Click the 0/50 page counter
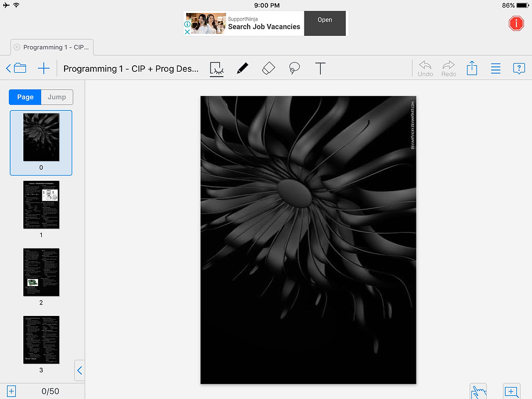This screenshot has width=532, height=399. pos(50,391)
